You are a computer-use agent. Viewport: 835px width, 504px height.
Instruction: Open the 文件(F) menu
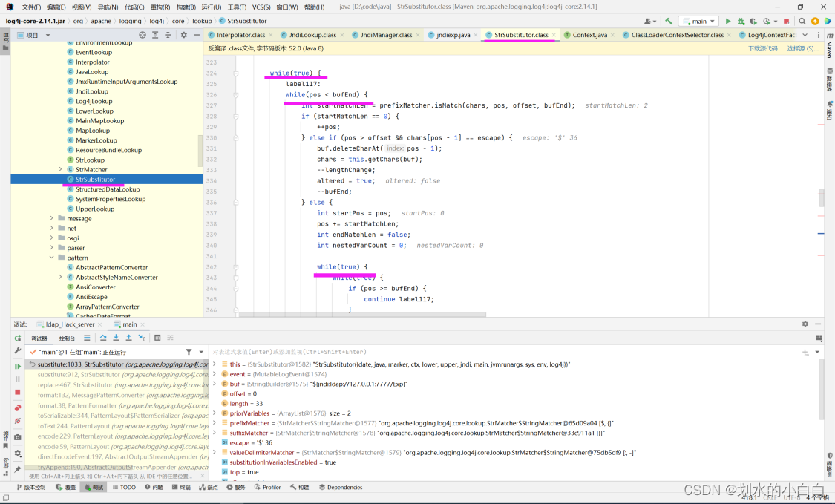point(31,7)
